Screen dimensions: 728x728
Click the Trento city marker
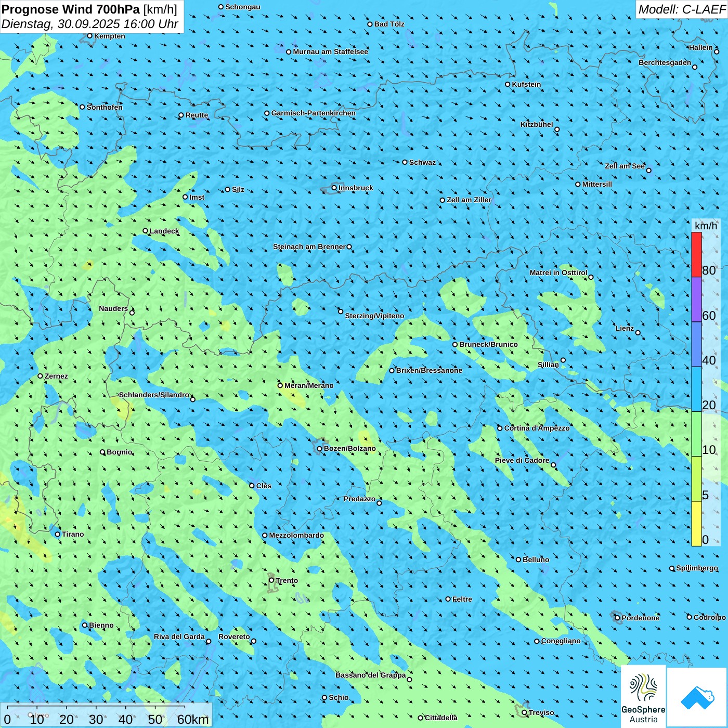(x=271, y=580)
